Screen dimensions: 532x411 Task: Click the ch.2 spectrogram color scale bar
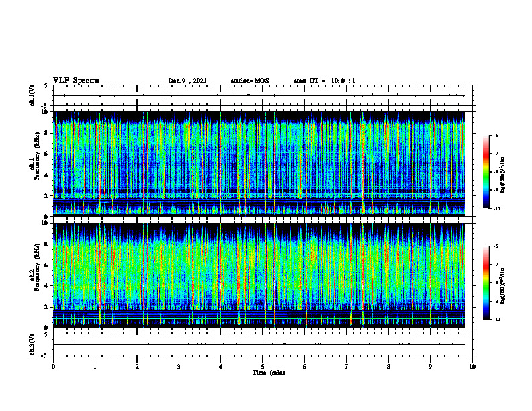(x=486, y=283)
